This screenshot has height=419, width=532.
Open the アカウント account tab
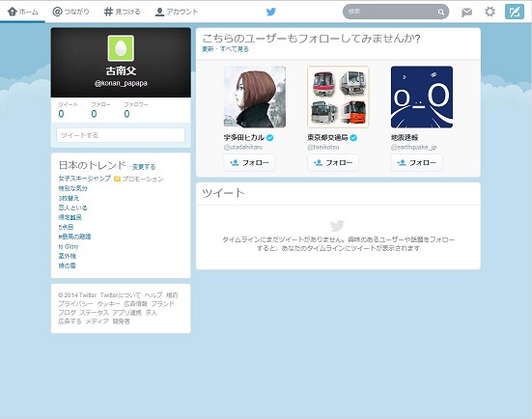coord(177,12)
